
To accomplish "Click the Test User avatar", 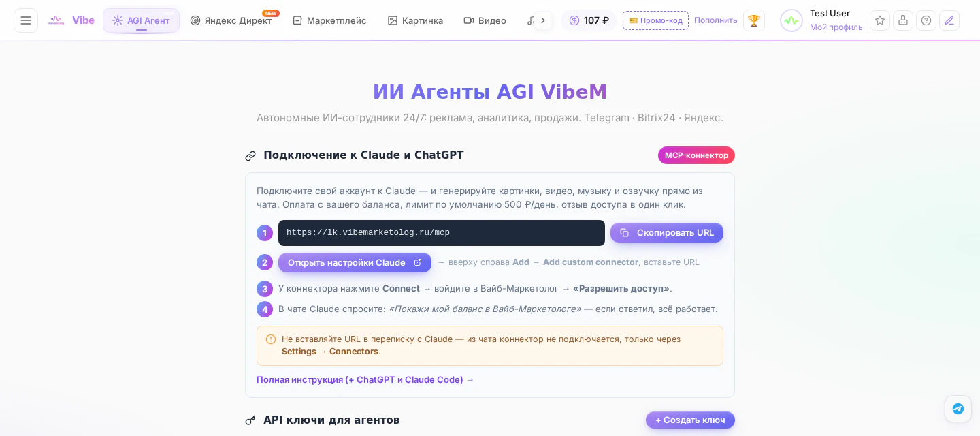I will (x=791, y=20).
